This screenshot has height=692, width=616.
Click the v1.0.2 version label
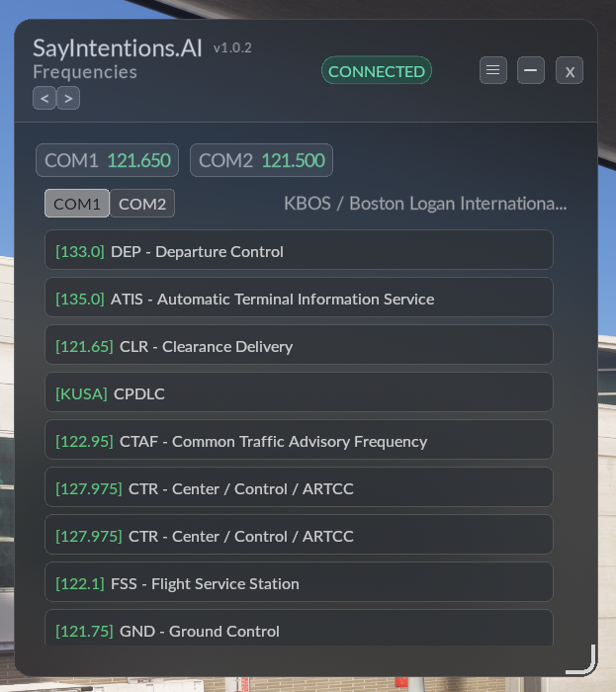pyautogui.click(x=232, y=47)
